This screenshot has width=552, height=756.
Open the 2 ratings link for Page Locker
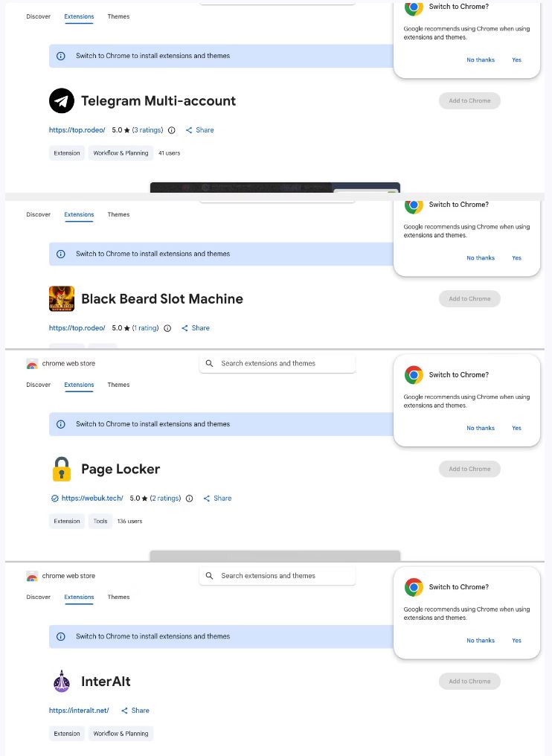point(165,499)
